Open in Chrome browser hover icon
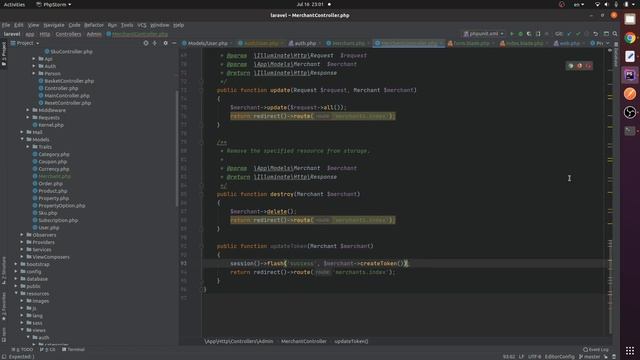The width and height of the screenshot is (640, 360). pos(571,66)
